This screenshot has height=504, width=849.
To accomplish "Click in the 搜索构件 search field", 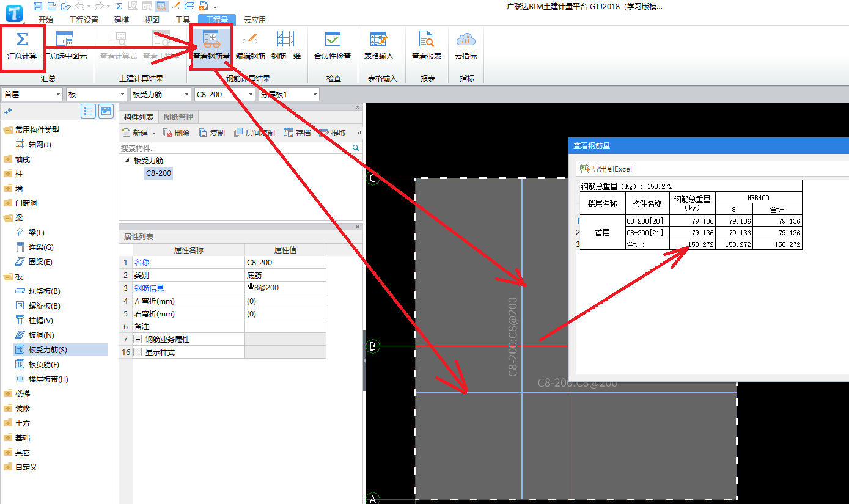I will 235,148.
